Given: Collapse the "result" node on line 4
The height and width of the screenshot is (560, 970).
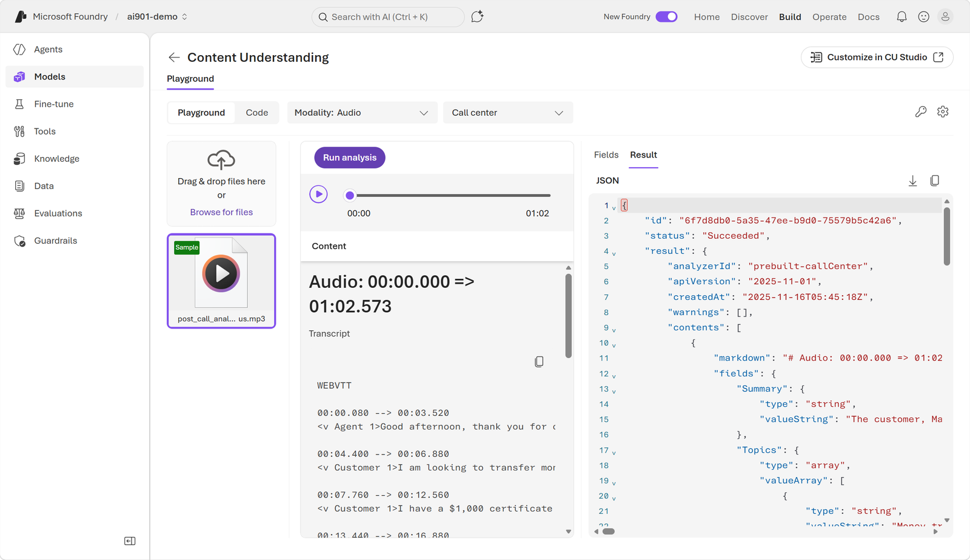Looking at the screenshot, I should (x=614, y=253).
